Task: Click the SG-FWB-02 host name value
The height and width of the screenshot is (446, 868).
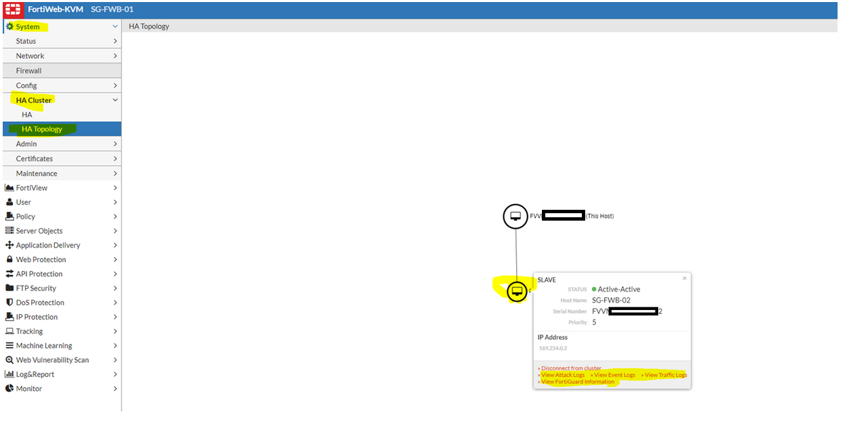Action: pos(611,300)
